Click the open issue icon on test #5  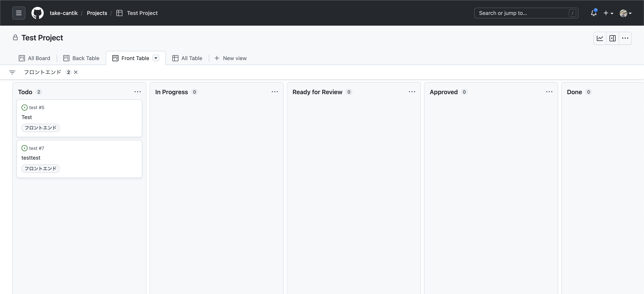[24, 107]
